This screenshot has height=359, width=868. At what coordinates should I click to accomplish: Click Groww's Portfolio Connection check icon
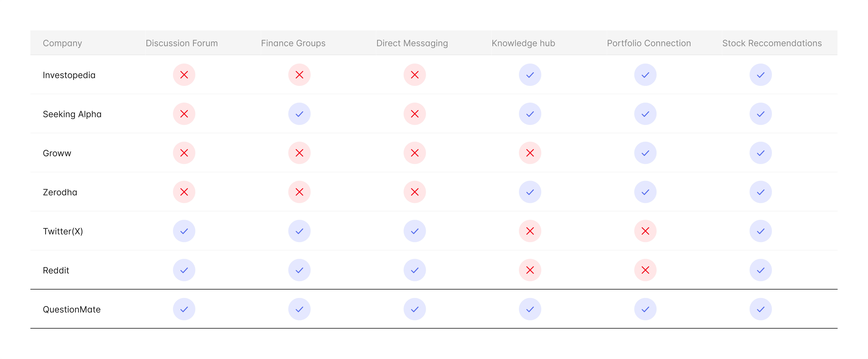point(645,153)
